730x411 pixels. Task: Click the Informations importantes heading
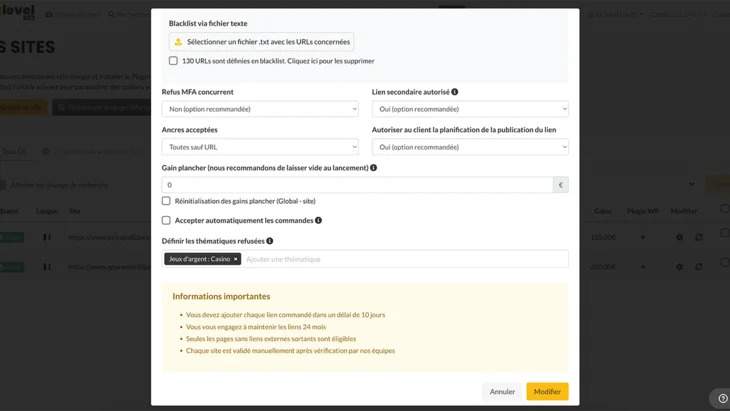coord(221,296)
